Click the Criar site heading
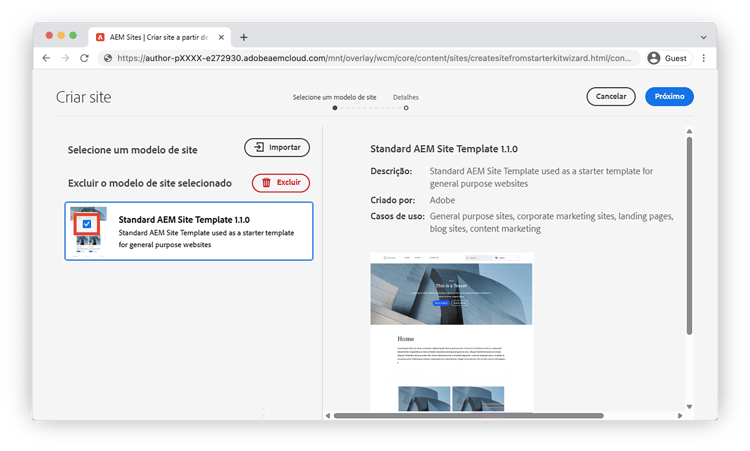 [x=84, y=97]
